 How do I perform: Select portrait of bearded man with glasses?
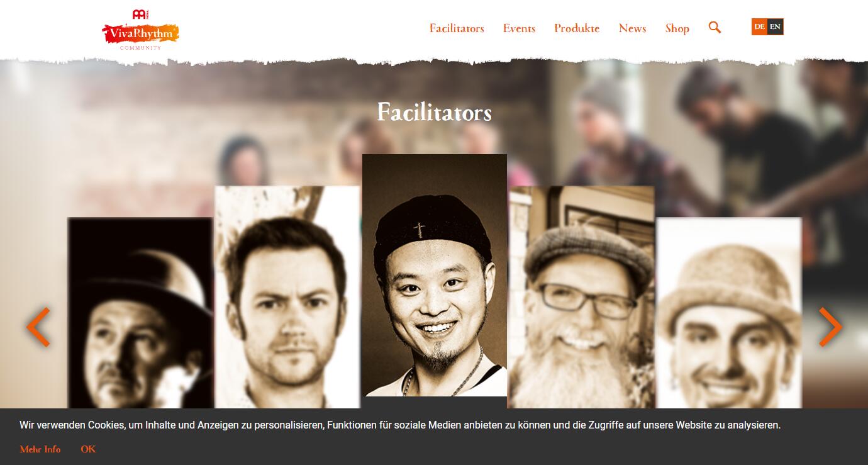[581, 297]
